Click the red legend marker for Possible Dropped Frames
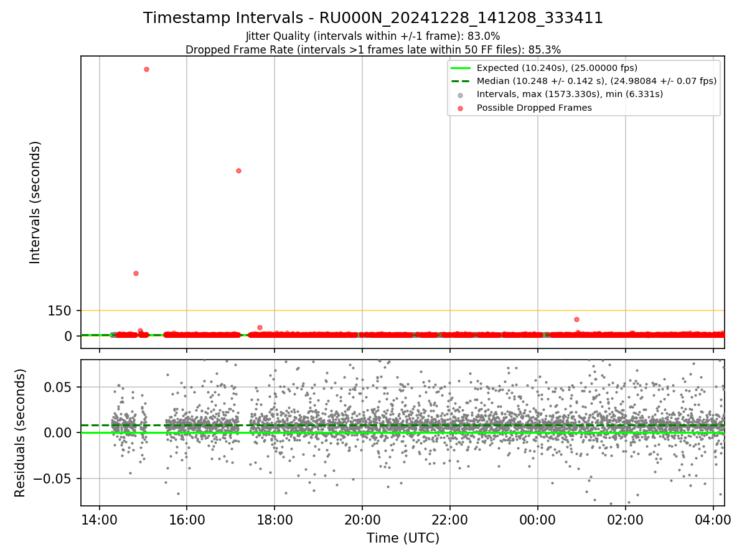747x560 pixels. coord(460,108)
